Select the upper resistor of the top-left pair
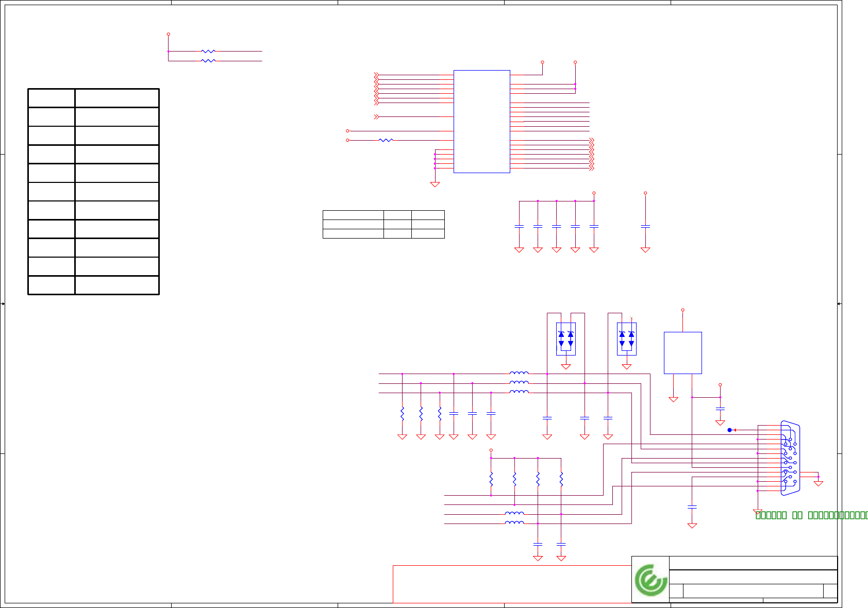Image resolution: width=868 pixels, height=608 pixels. point(208,52)
